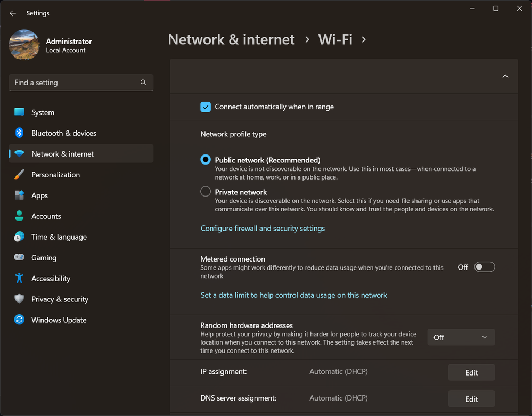Open Configure firewall and security settings link
This screenshot has height=416, width=532.
click(263, 229)
